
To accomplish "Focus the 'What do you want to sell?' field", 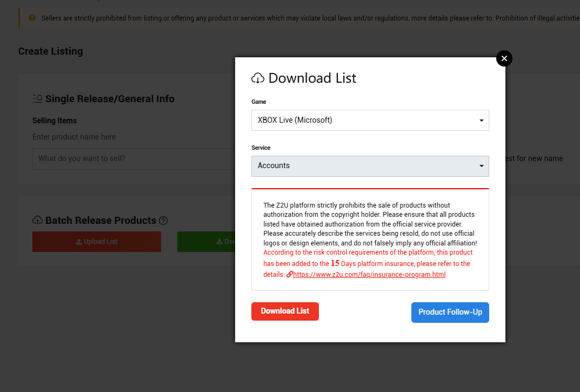I will pos(134,159).
